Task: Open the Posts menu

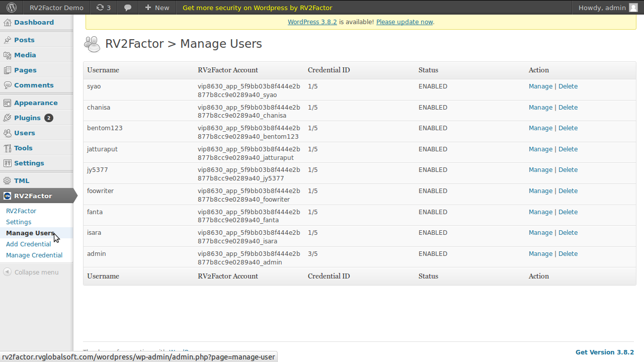Action: tap(24, 40)
